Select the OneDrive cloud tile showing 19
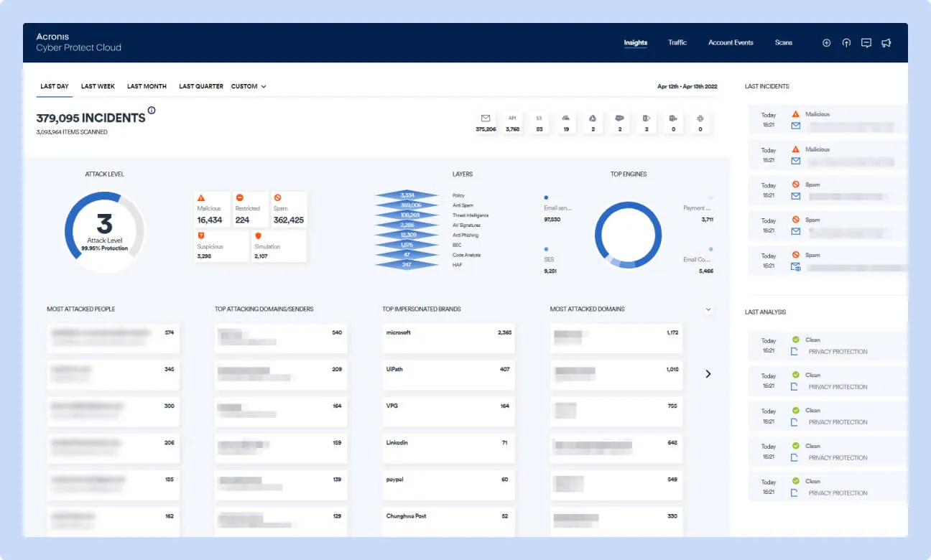 (566, 123)
